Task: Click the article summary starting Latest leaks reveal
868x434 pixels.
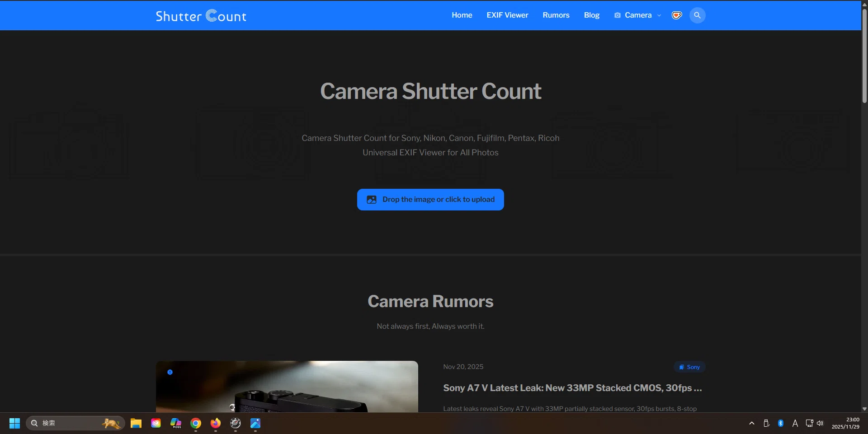Action: point(570,409)
